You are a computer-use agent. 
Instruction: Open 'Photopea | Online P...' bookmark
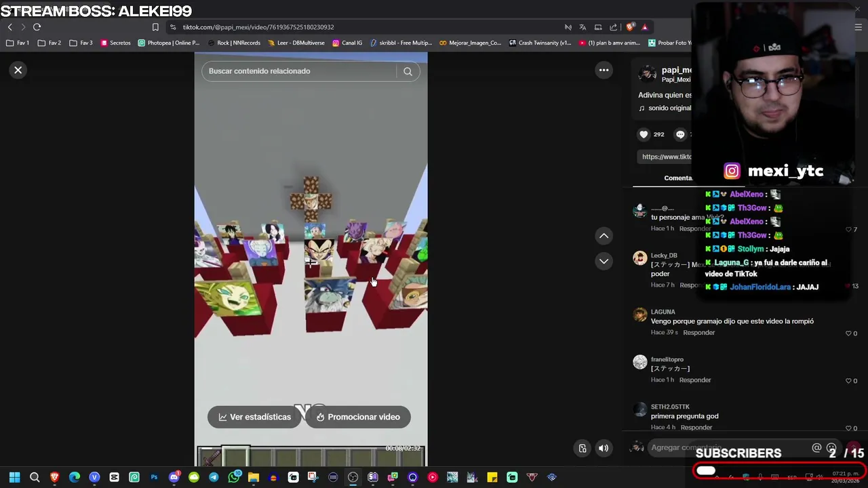click(x=169, y=43)
